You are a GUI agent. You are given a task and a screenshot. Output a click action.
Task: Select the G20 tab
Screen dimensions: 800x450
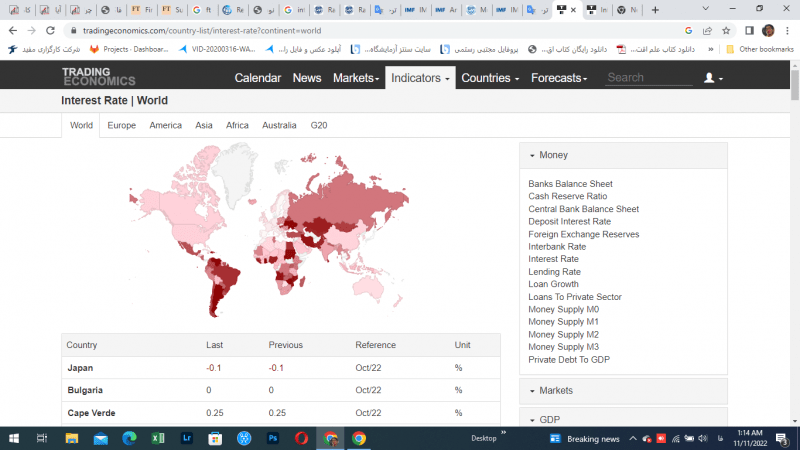coord(319,125)
